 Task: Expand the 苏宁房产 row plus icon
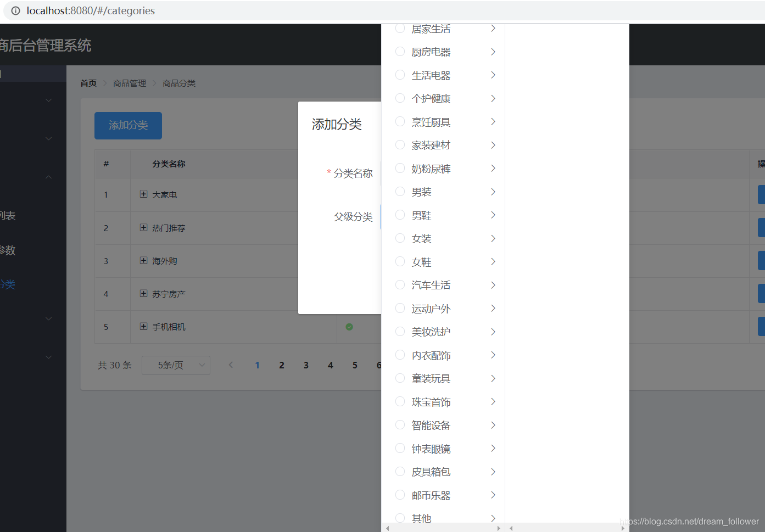coord(143,293)
